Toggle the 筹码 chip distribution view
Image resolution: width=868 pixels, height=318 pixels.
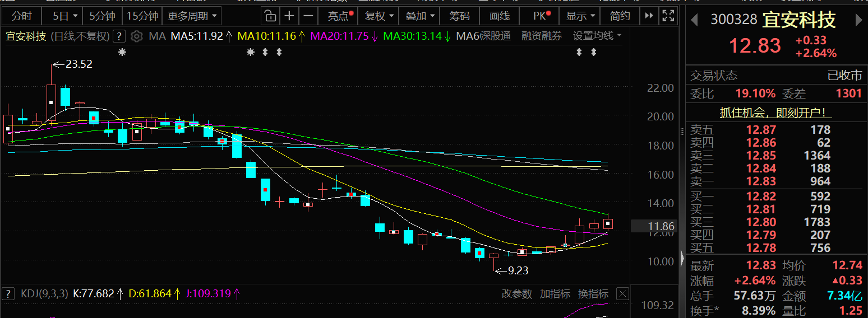(460, 16)
